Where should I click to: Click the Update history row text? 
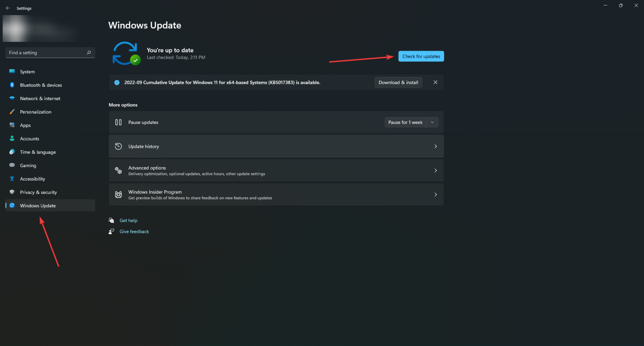click(x=143, y=146)
